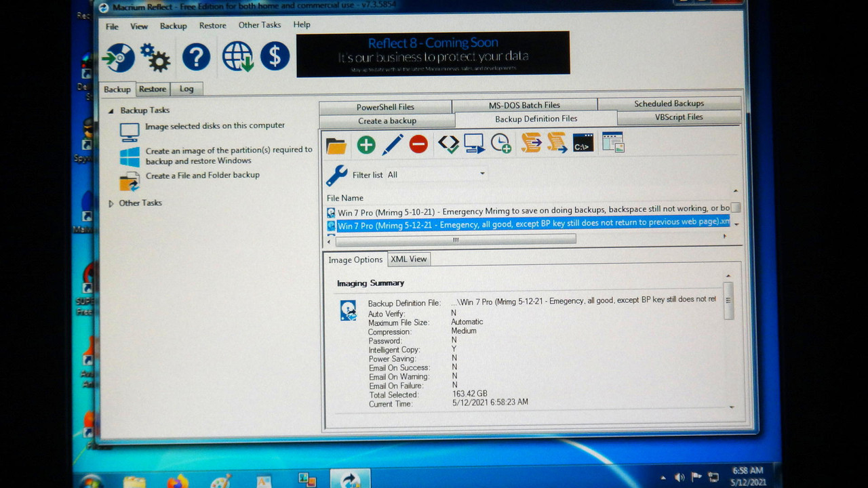868x488 pixels.
Task: Select the Backup main tab
Action: tap(117, 89)
